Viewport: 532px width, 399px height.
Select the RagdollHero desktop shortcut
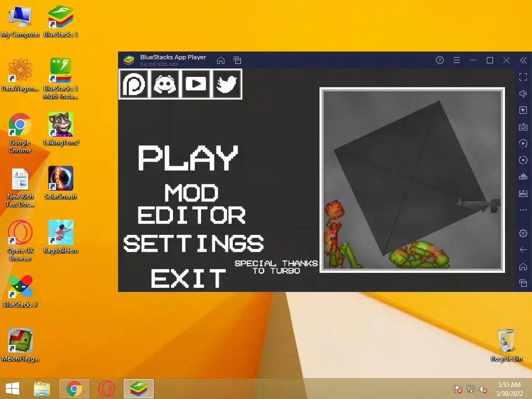point(60,237)
